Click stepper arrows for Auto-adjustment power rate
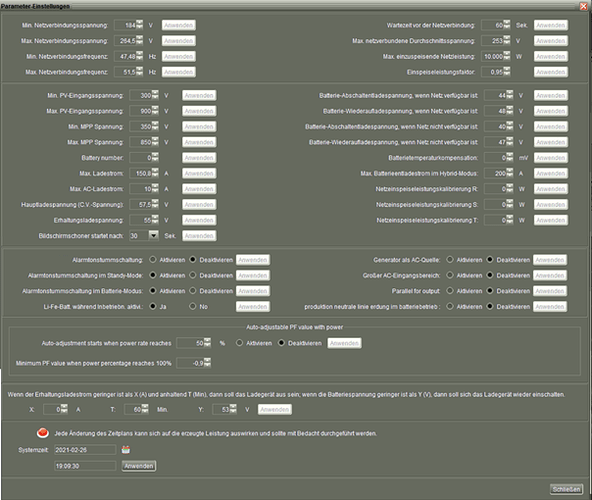 208,343
